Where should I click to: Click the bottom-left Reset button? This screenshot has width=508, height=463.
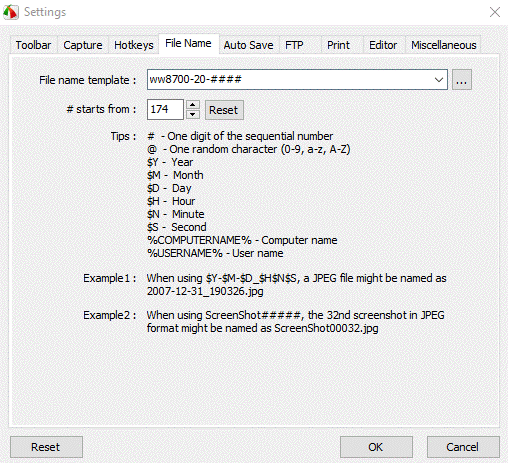tap(46, 447)
